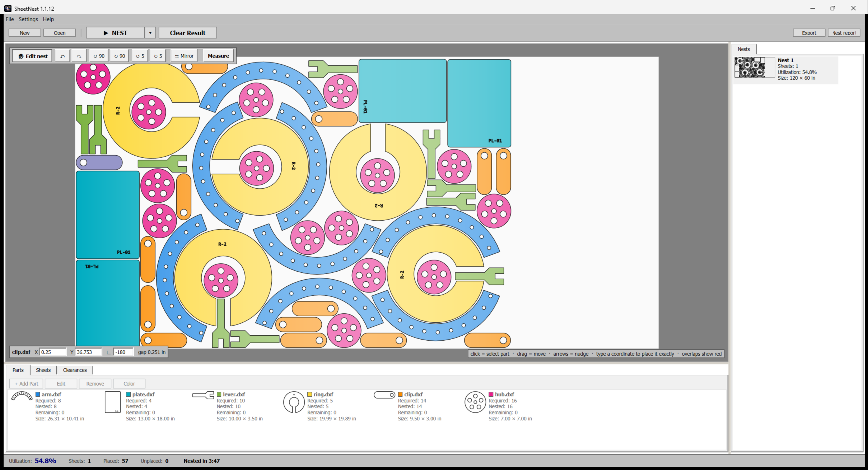Click the Export button
The width and height of the screenshot is (868, 470).
(809, 33)
